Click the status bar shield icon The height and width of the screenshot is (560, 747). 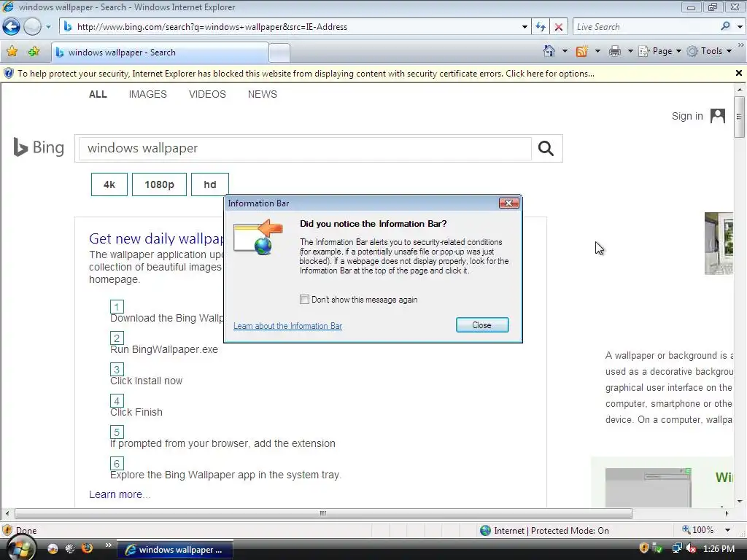pos(7,530)
